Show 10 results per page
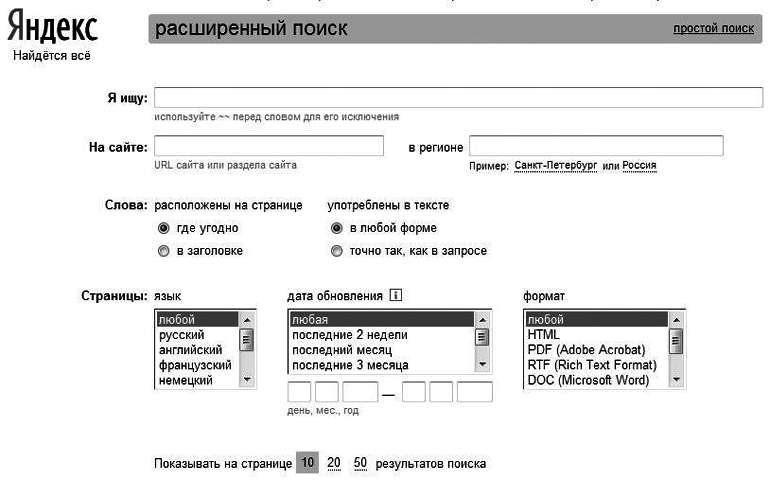 307,462
